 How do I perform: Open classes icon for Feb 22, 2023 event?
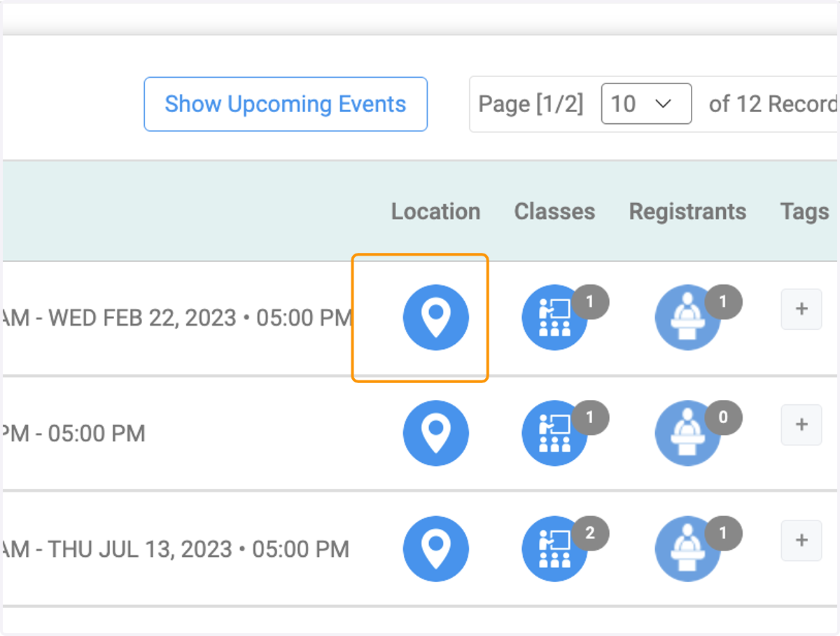pyautogui.click(x=555, y=317)
